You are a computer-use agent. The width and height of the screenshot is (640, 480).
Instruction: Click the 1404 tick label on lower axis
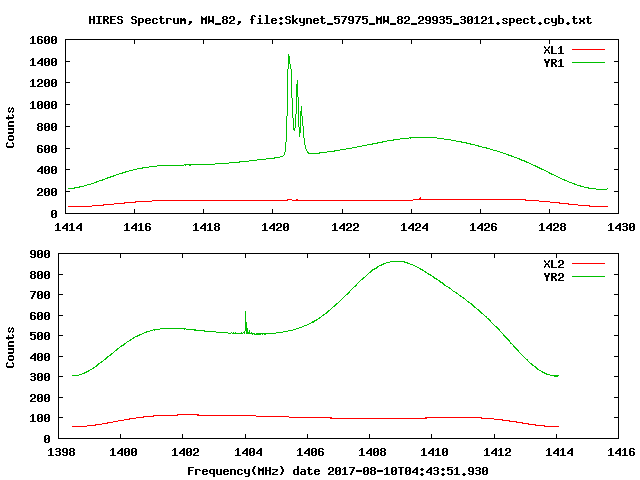click(x=248, y=452)
